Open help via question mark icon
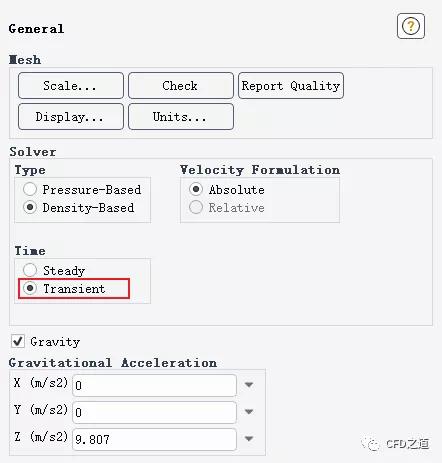The width and height of the screenshot is (442, 463). 411,26
